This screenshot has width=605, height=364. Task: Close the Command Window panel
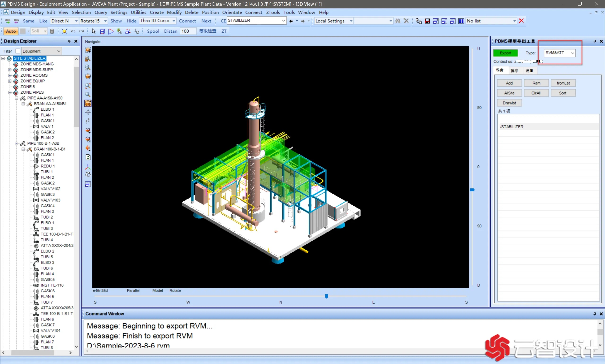[601, 314]
